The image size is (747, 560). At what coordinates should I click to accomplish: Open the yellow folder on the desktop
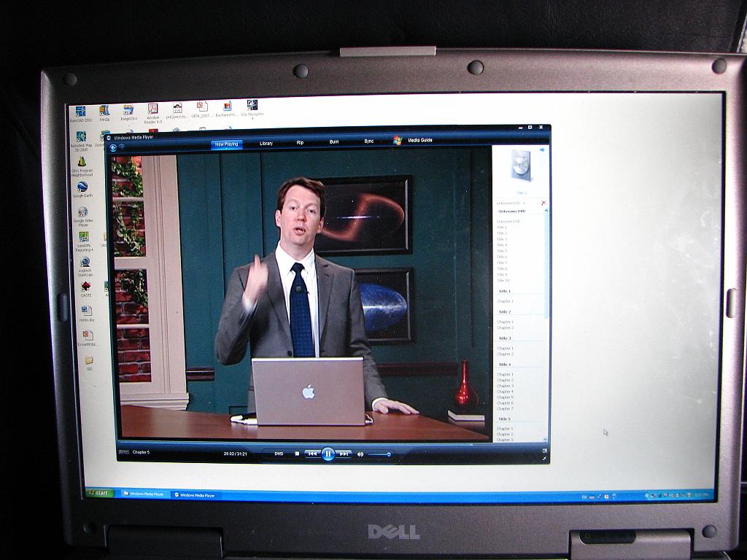[89, 363]
